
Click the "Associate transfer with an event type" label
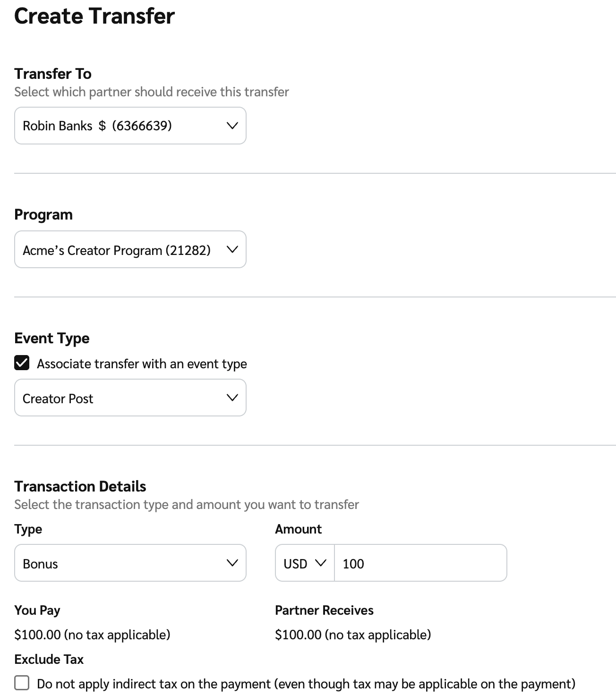pos(142,364)
